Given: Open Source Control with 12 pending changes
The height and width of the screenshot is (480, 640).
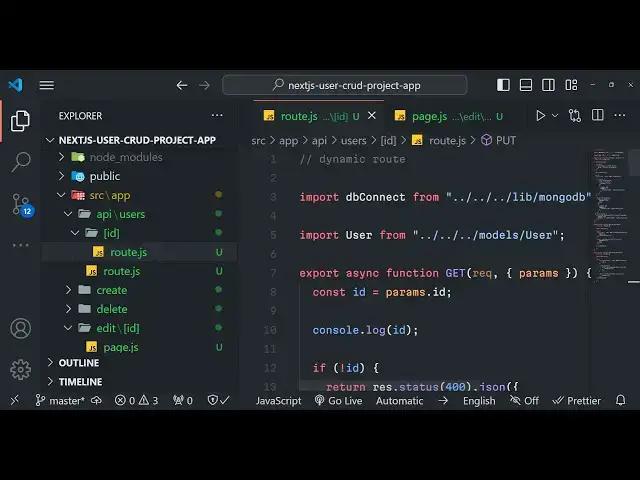Looking at the screenshot, I should (x=22, y=205).
